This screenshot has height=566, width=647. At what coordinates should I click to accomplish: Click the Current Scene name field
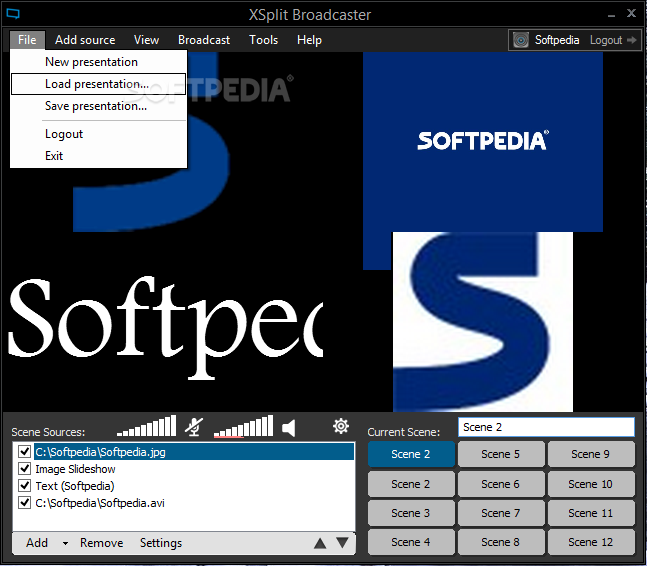(546, 427)
